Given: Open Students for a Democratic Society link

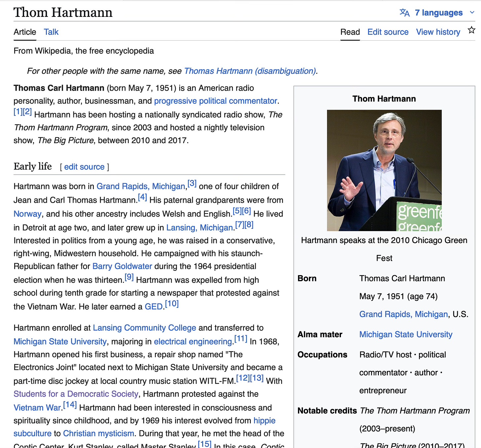Looking at the screenshot, I should (76, 394).
